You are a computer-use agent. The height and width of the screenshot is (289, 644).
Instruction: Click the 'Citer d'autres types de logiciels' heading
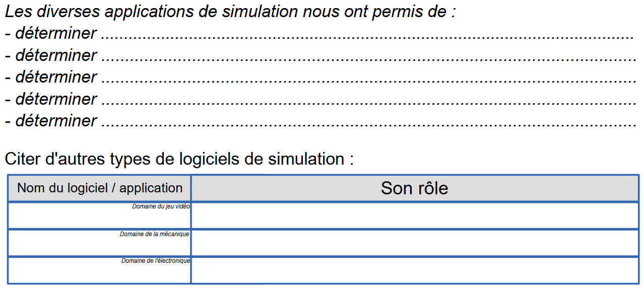(x=179, y=159)
